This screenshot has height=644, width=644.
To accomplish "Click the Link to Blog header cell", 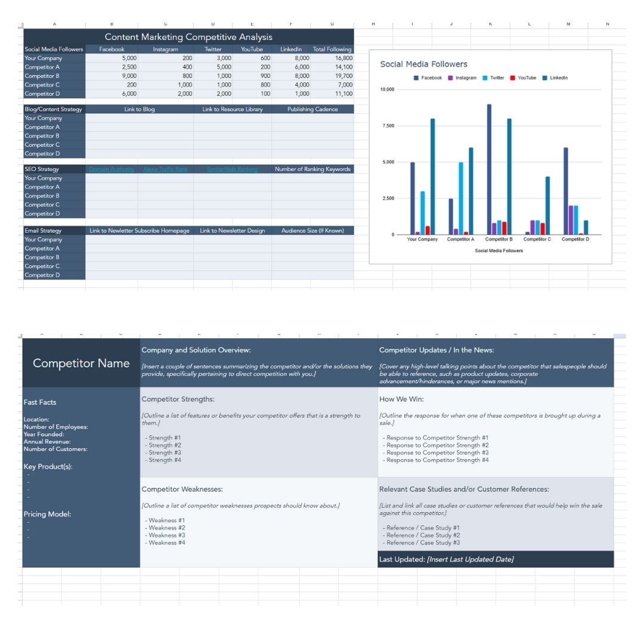I will click(x=140, y=109).
